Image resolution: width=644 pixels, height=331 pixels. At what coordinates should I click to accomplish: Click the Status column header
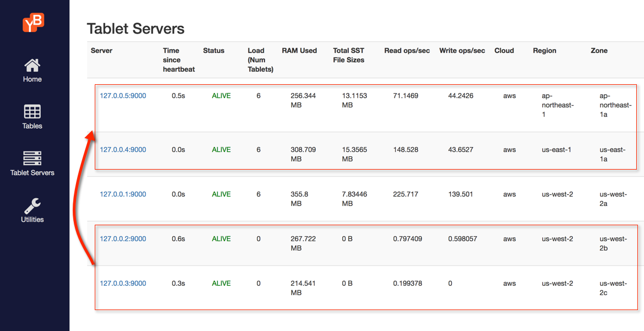click(214, 51)
